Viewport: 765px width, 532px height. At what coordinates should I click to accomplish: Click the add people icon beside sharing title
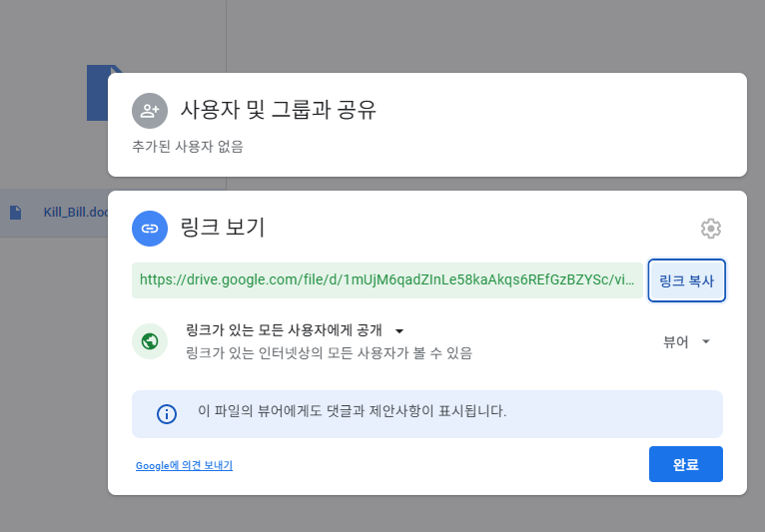point(149,111)
